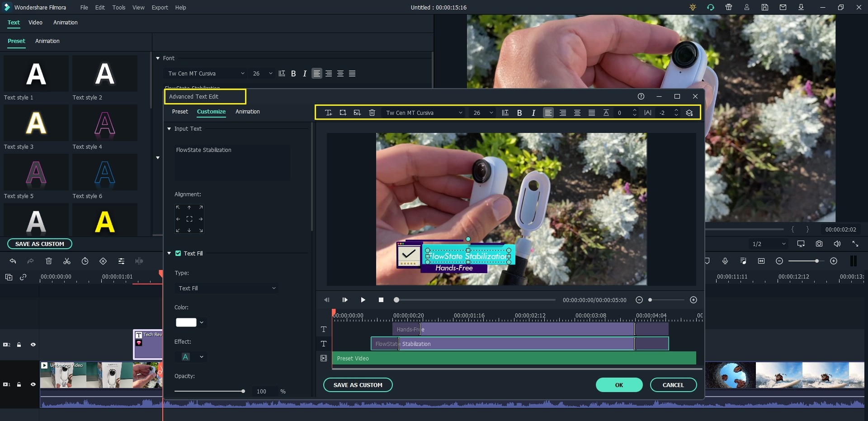Add a new track in main timeline
This screenshot has width=868, height=421.
click(9, 277)
